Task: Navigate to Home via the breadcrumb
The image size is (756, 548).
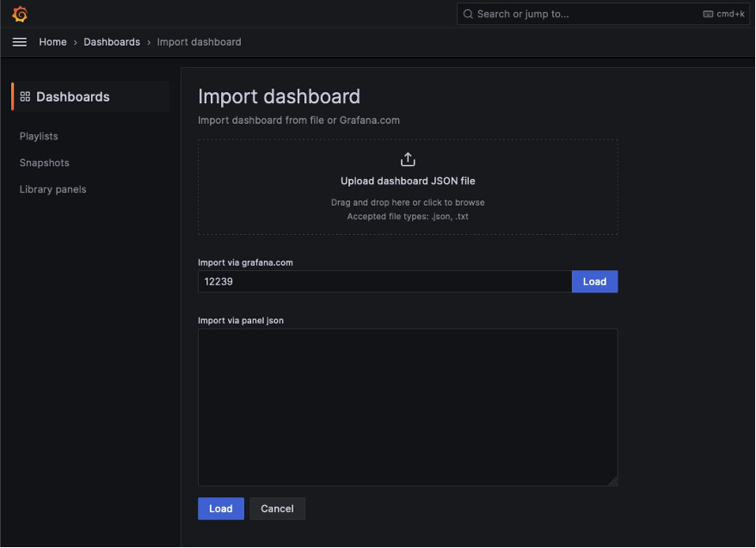Action: [x=52, y=41]
